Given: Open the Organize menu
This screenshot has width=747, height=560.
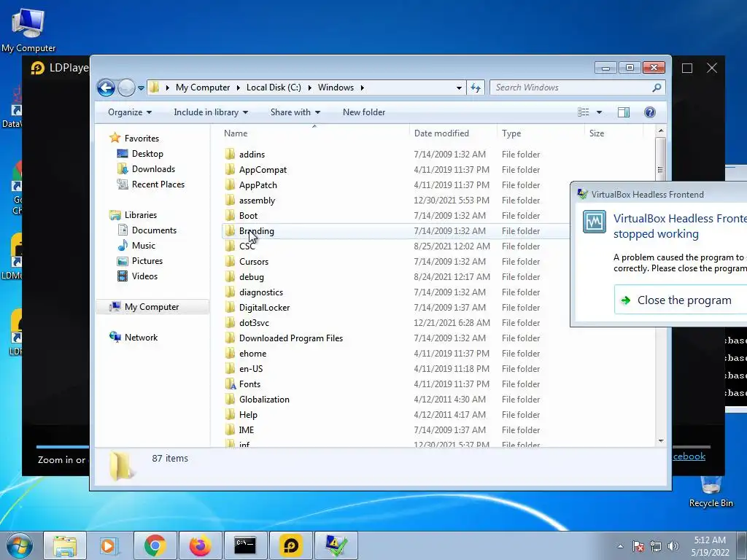Looking at the screenshot, I should pos(130,112).
